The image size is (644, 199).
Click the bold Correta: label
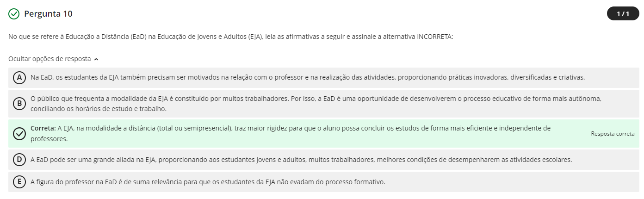(43, 128)
